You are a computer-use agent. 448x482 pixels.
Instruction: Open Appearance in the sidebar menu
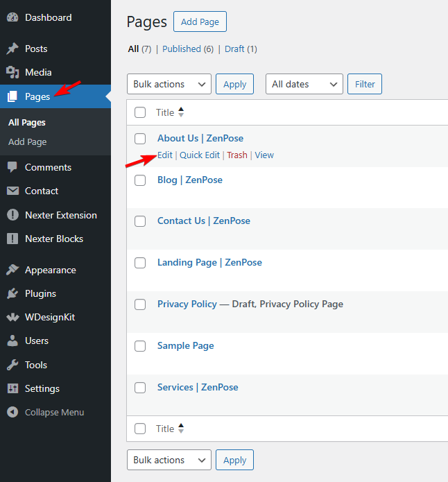(x=51, y=270)
